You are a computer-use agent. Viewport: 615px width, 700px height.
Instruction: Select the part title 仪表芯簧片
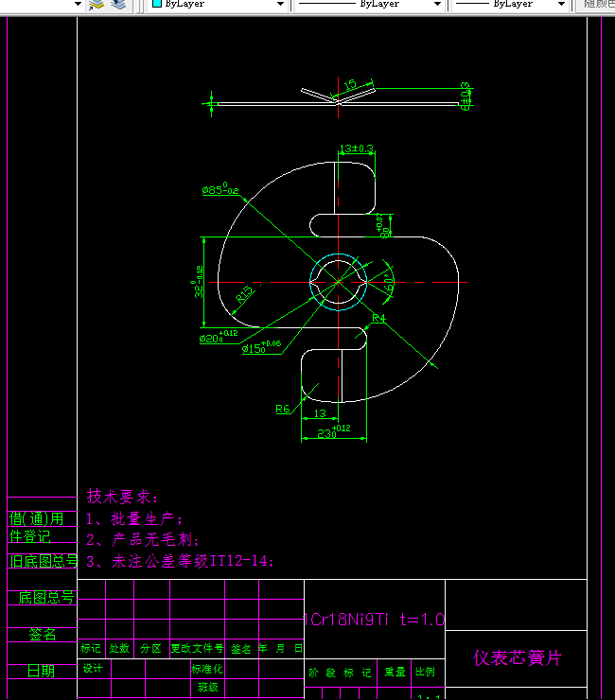[x=517, y=658]
